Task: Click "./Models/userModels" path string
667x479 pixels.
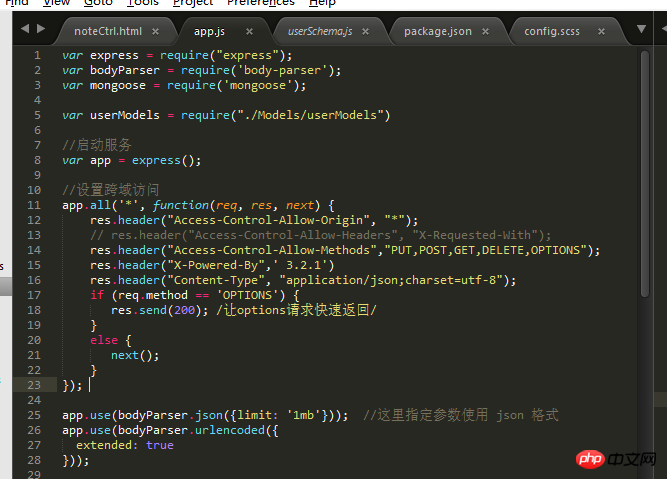Action: (x=311, y=115)
